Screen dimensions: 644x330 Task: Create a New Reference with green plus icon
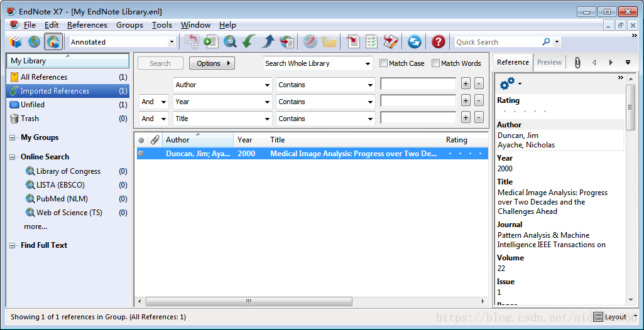(x=211, y=42)
